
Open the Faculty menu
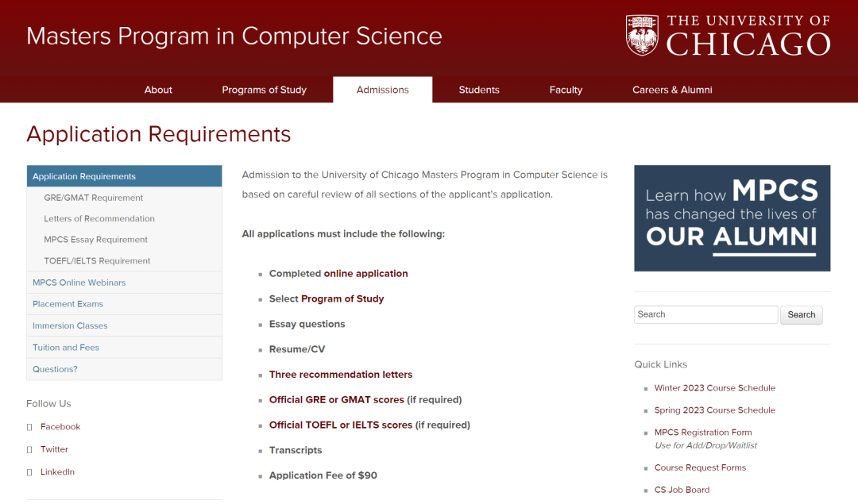(566, 90)
